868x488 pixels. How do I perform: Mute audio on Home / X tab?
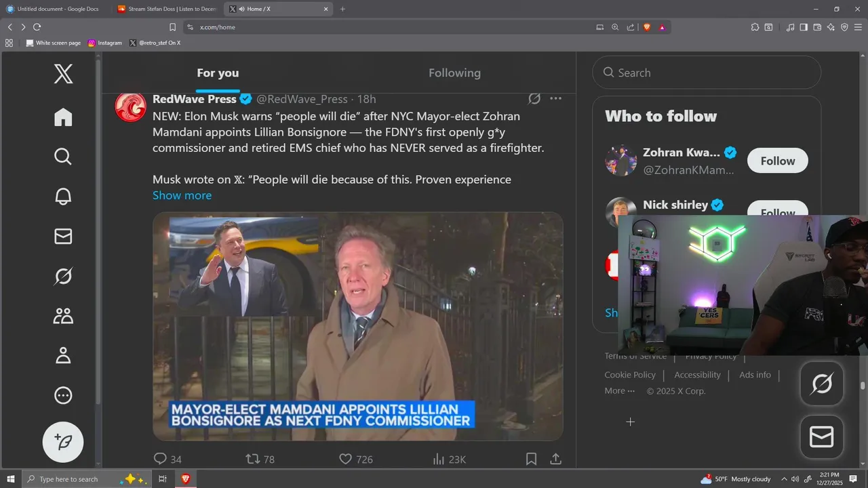click(242, 9)
